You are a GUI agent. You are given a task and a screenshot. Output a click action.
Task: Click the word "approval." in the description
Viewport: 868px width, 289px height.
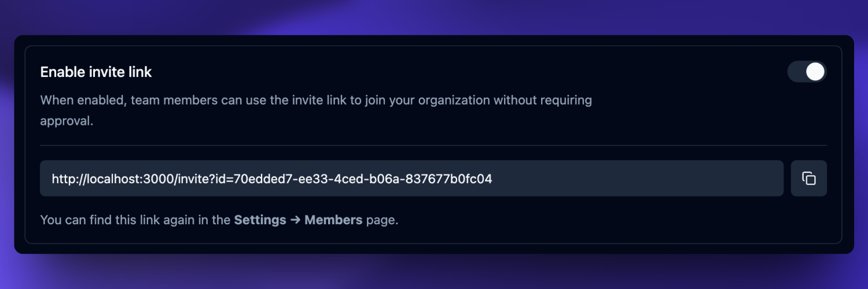(x=66, y=122)
